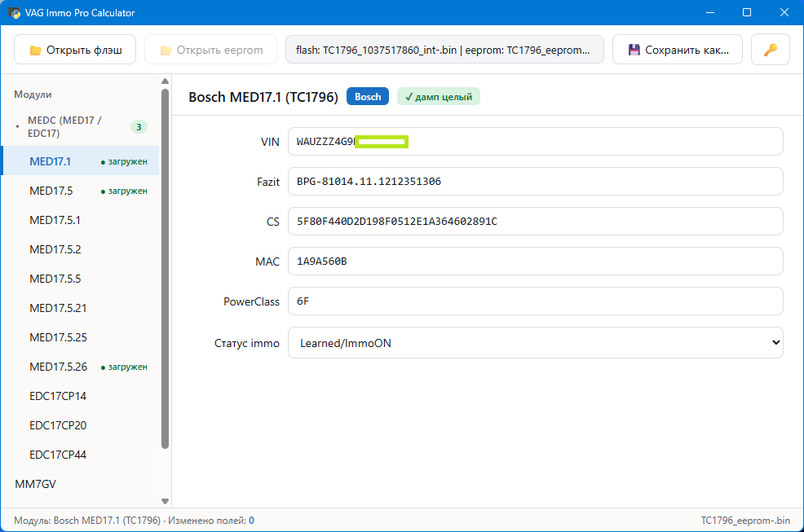
Task: Click the sidebar scrollbar thumb
Action: click(165, 269)
